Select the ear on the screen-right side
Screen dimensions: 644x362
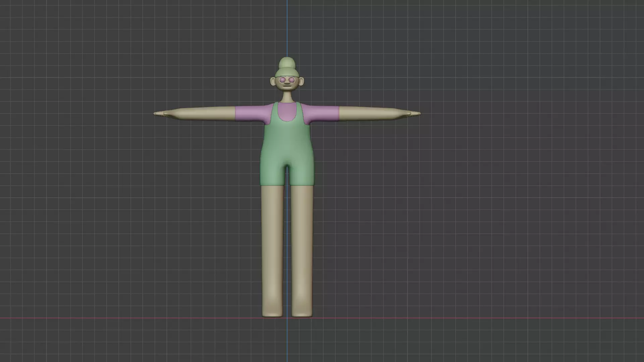click(301, 81)
